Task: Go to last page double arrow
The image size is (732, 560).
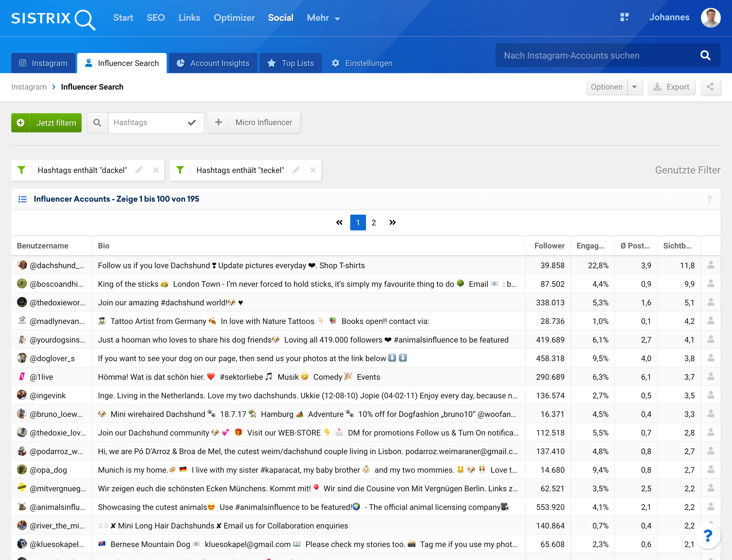Action: (x=392, y=222)
